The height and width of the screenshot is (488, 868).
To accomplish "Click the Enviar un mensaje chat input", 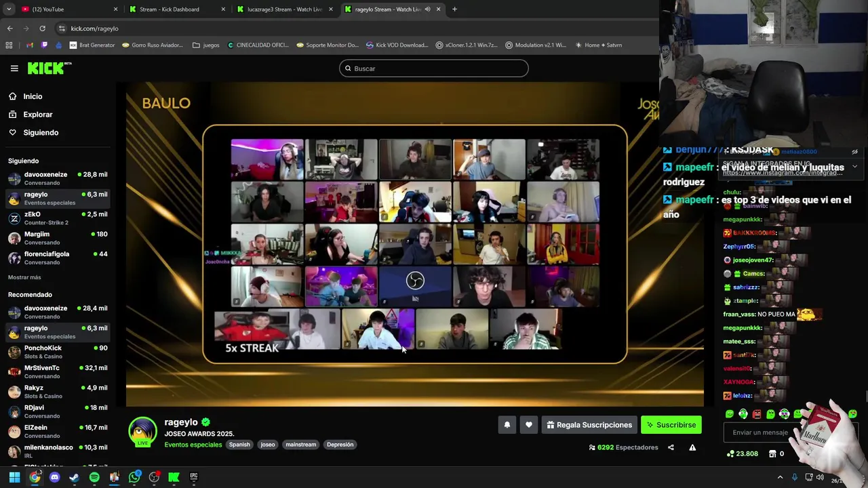I will coord(761,432).
